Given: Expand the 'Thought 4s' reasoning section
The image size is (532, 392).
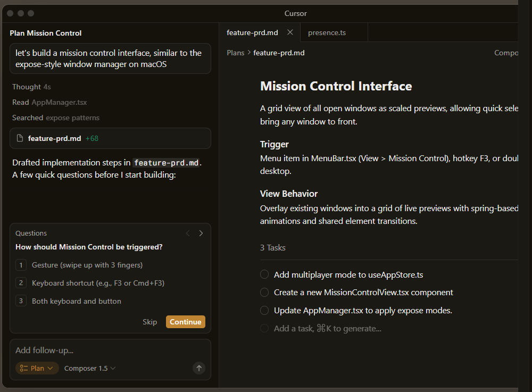Looking at the screenshot, I should click(x=31, y=87).
